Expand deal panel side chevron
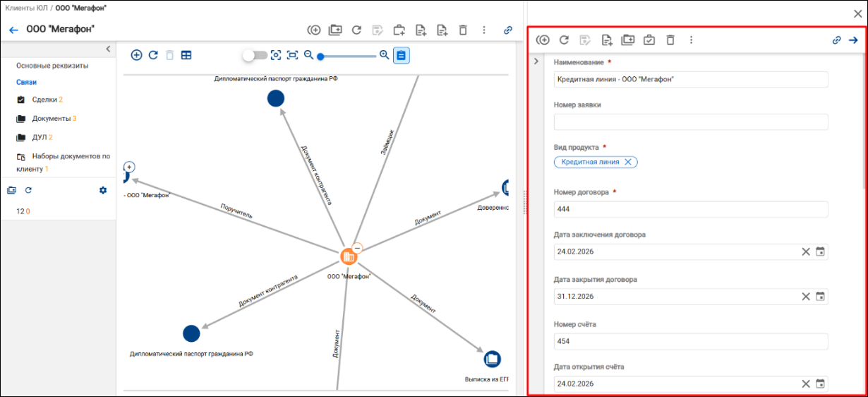Screen dimensions: 868x397 [x=536, y=61]
